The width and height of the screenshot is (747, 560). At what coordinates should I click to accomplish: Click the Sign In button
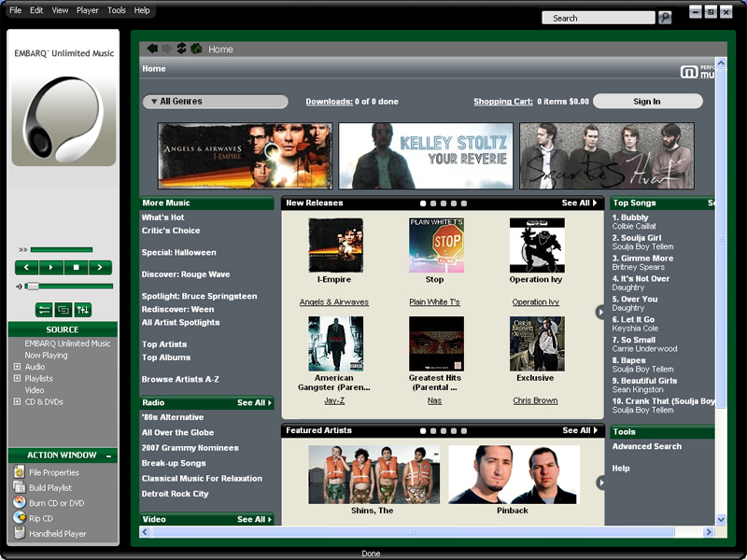pos(647,102)
